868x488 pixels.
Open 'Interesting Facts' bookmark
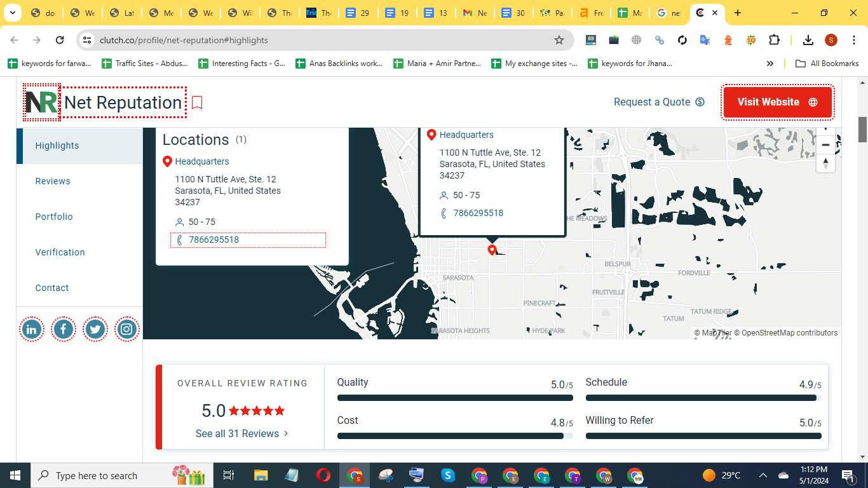point(241,64)
